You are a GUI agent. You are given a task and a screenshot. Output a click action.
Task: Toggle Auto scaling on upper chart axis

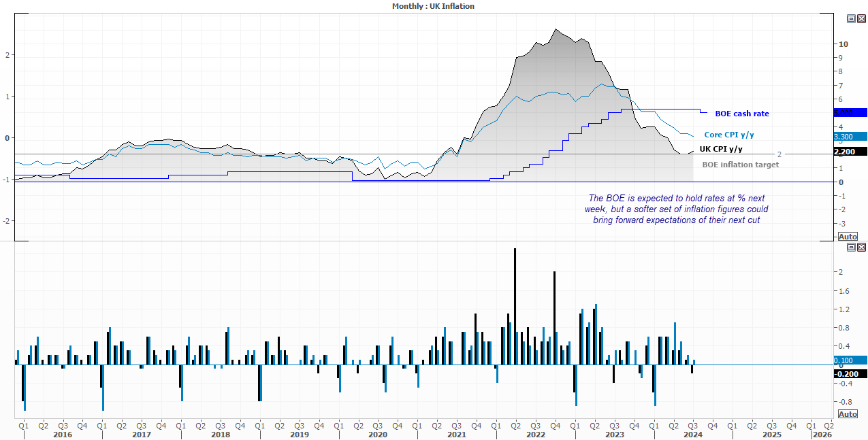(848, 236)
